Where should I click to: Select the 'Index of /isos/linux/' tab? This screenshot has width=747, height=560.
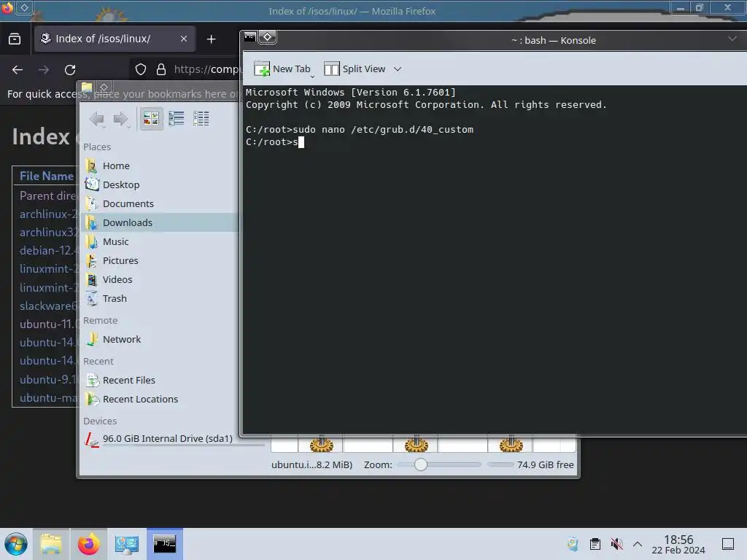pyautogui.click(x=115, y=39)
